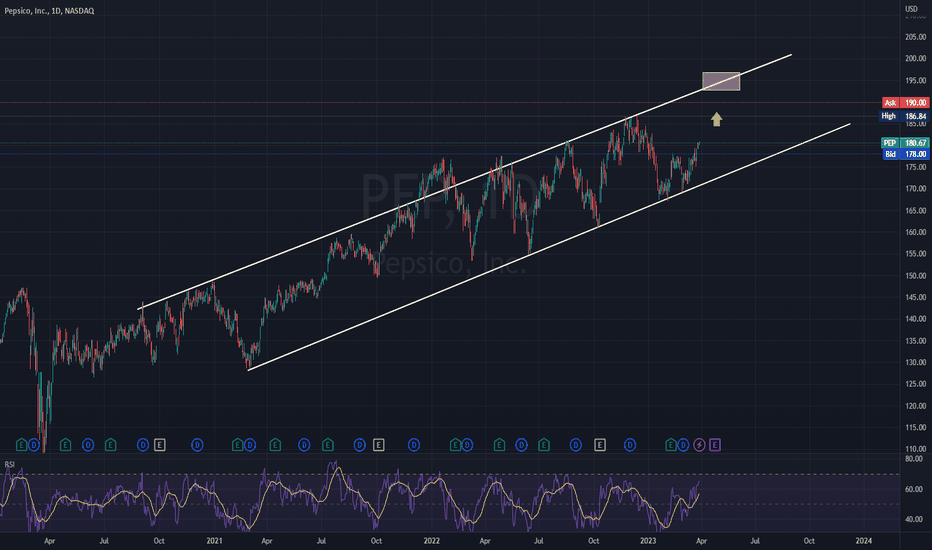The width and height of the screenshot is (932, 550).
Task: Click the dividend marker for March 2022
Action: point(467,445)
